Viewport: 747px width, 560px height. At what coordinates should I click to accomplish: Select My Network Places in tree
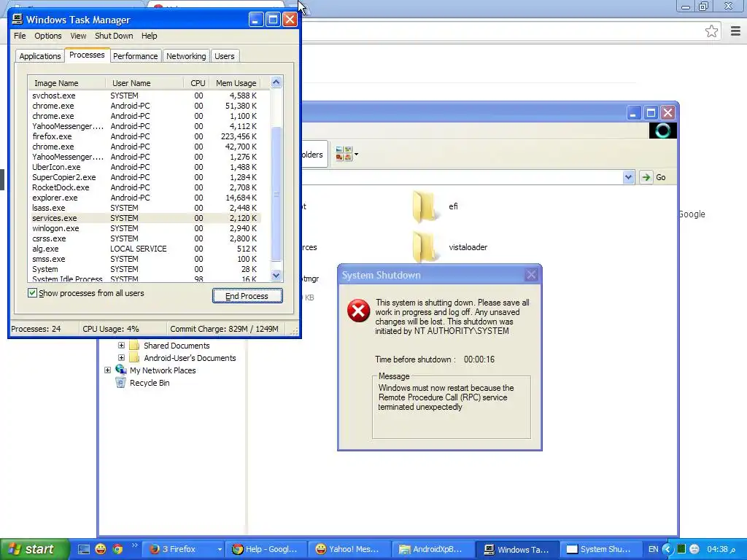tap(163, 370)
